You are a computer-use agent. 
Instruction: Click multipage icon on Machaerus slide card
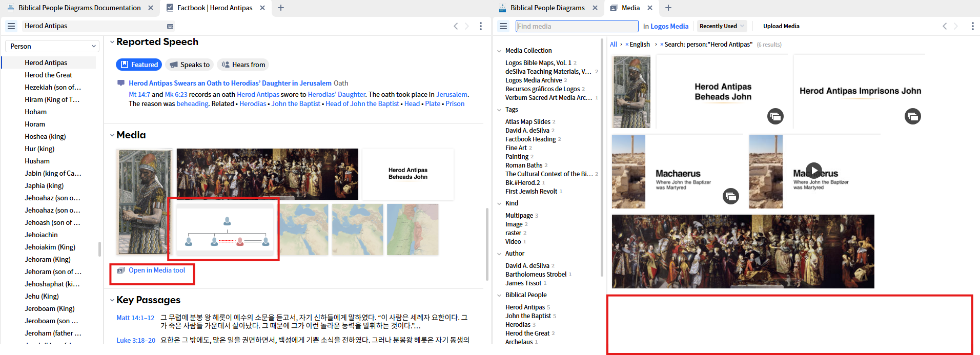tap(731, 196)
